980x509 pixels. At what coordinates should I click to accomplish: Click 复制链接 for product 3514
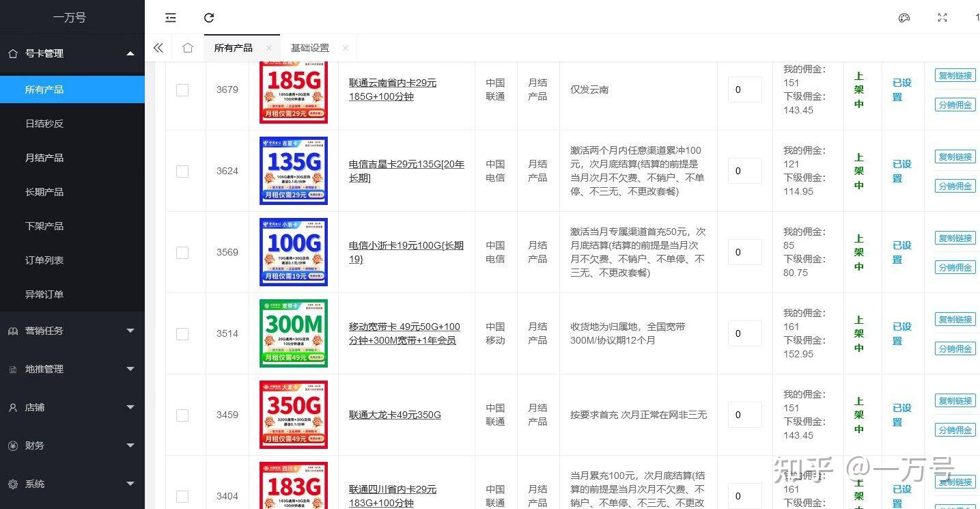pyautogui.click(x=955, y=319)
